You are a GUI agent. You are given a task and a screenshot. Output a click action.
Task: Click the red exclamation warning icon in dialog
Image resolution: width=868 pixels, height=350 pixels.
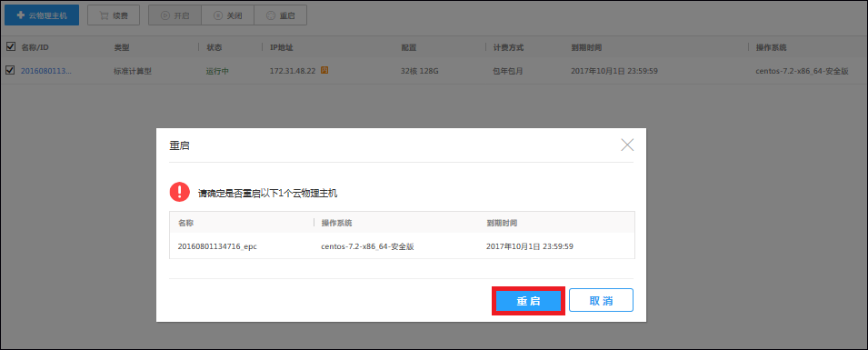180,192
